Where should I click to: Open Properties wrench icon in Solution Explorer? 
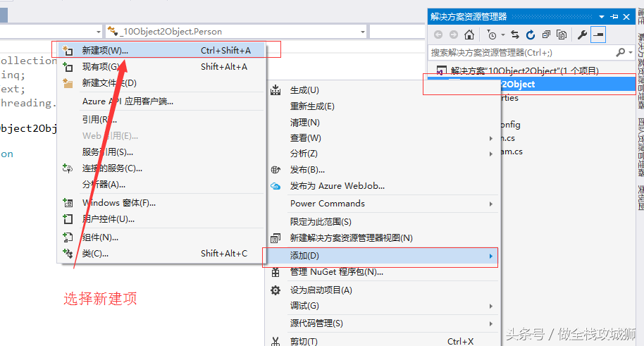pyautogui.click(x=582, y=35)
